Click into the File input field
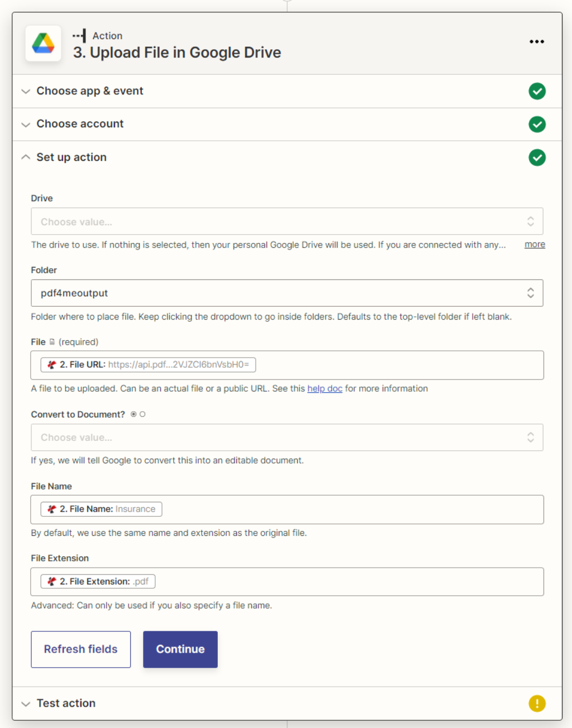This screenshot has height=728, width=572. [287, 365]
